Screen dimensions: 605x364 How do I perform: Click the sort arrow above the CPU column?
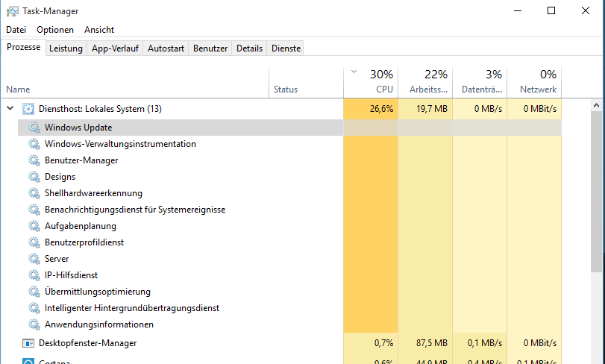(x=354, y=72)
